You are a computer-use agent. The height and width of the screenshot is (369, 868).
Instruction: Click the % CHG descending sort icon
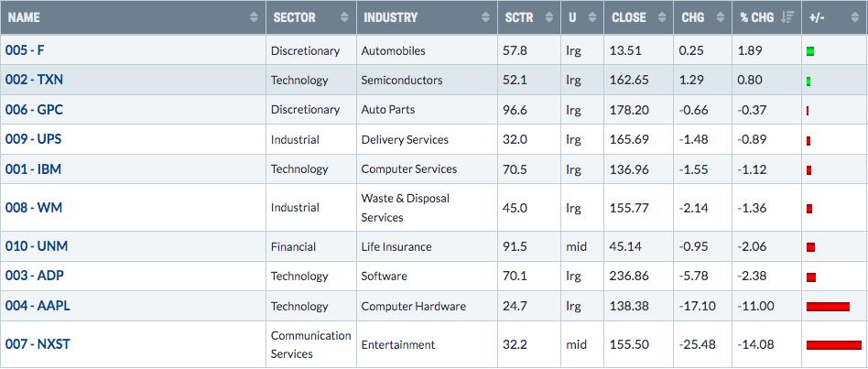pos(787,17)
